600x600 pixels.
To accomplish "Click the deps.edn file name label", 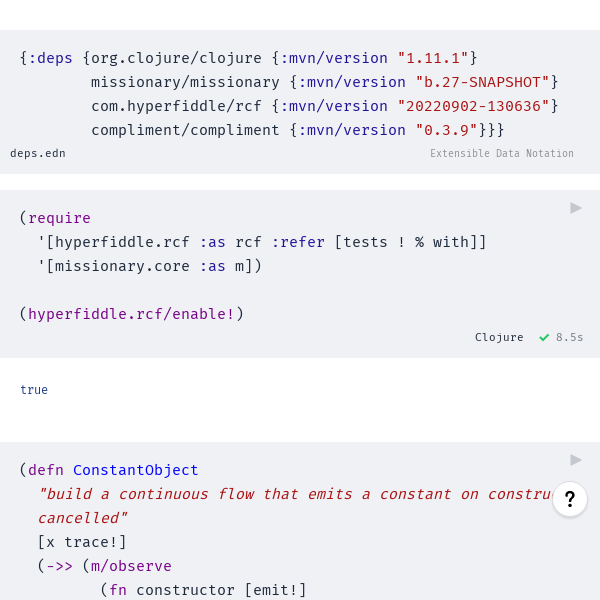I will 38,153.
